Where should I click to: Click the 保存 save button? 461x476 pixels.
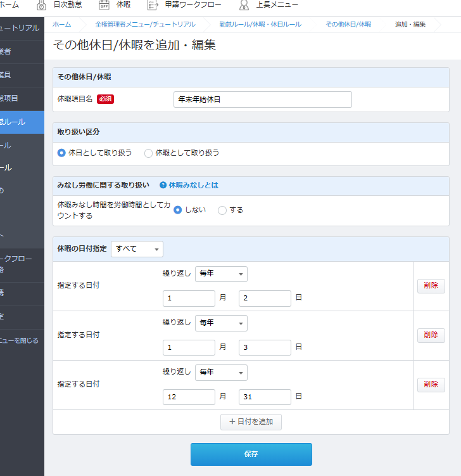coord(251,454)
